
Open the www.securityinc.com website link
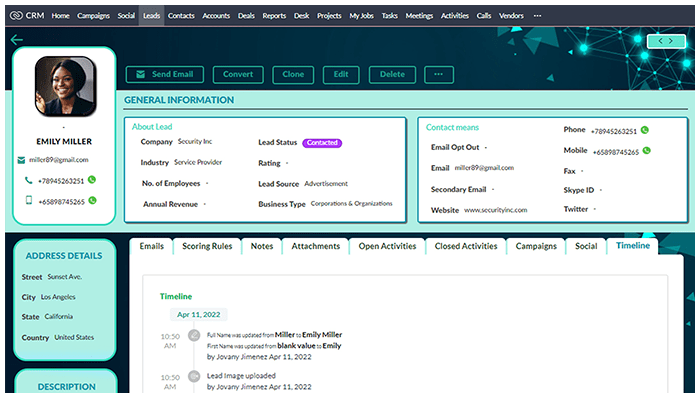point(496,210)
